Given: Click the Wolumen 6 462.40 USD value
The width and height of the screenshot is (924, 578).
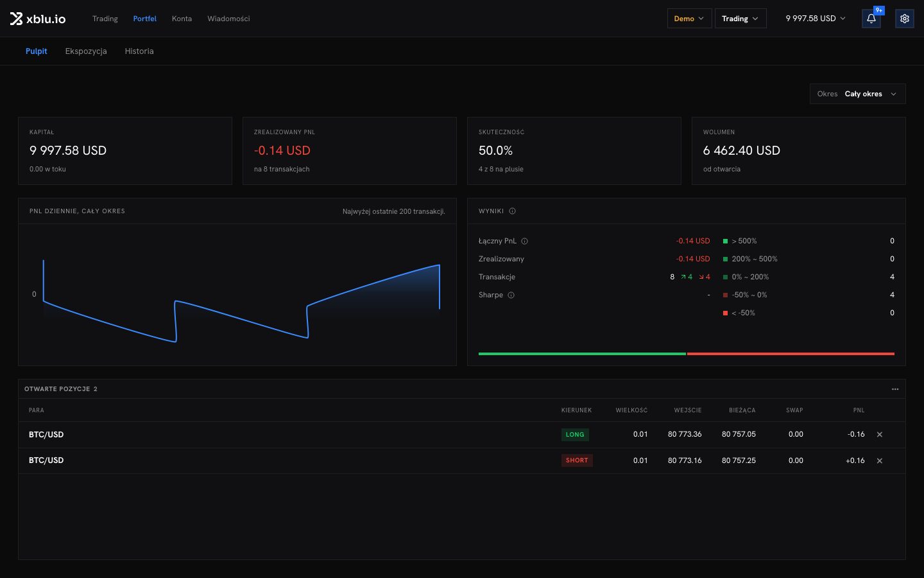Looking at the screenshot, I should pyautogui.click(x=742, y=151).
